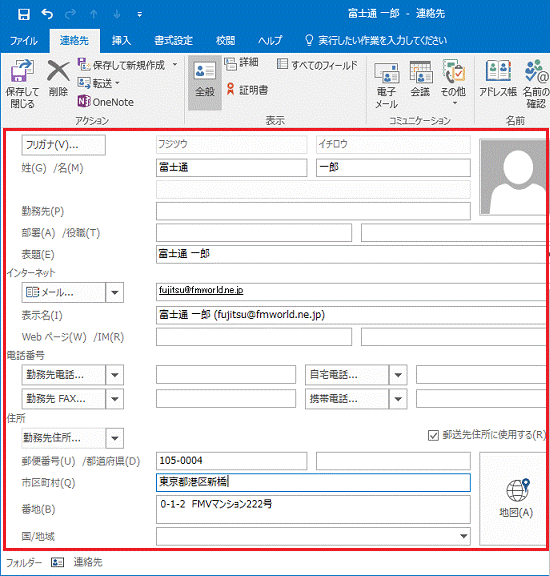Click the フリガナ(V)... button
This screenshot has height=576, width=550.
tap(64, 145)
